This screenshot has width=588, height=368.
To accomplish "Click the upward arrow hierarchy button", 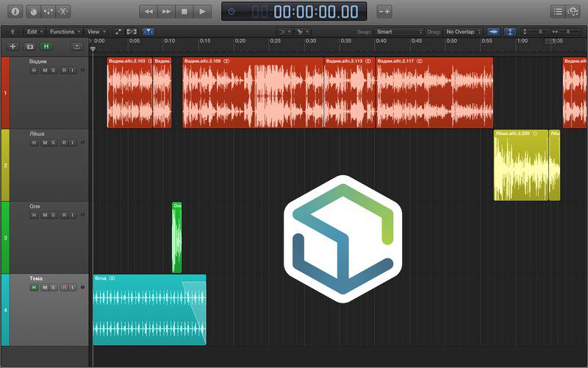I will click(12, 32).
